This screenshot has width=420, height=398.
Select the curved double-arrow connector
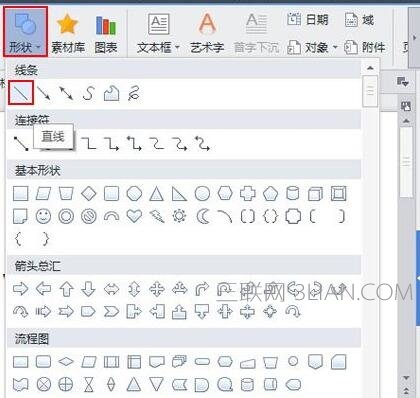pyautogui.click(x=202, y=144)
